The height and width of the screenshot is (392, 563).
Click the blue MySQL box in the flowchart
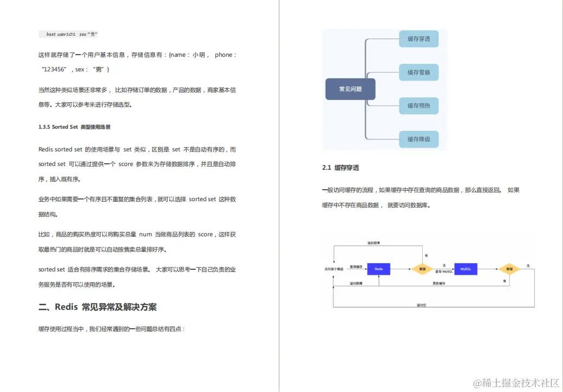coord(466,269)
